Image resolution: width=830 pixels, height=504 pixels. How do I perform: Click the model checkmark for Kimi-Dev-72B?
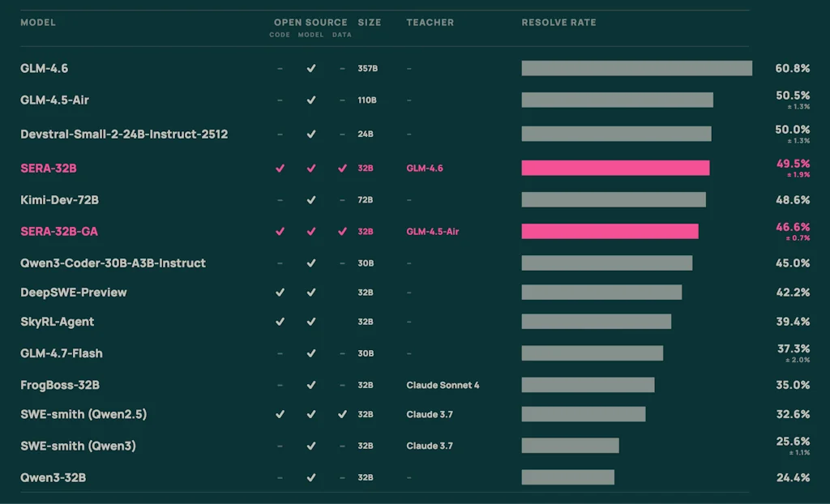310,199
